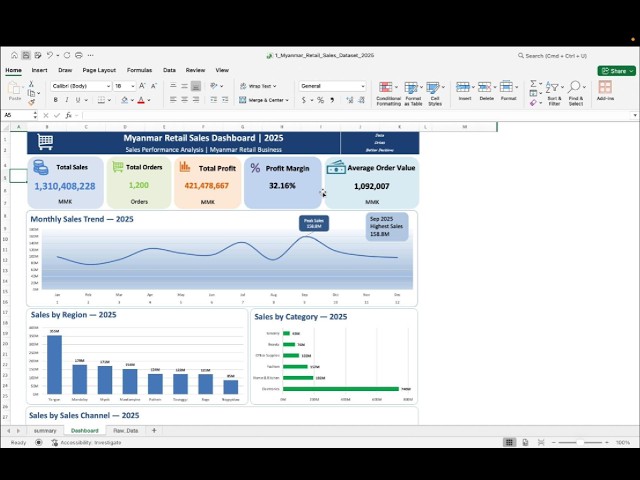Click the green Share button
640x480 pixels.
(616, 71)
